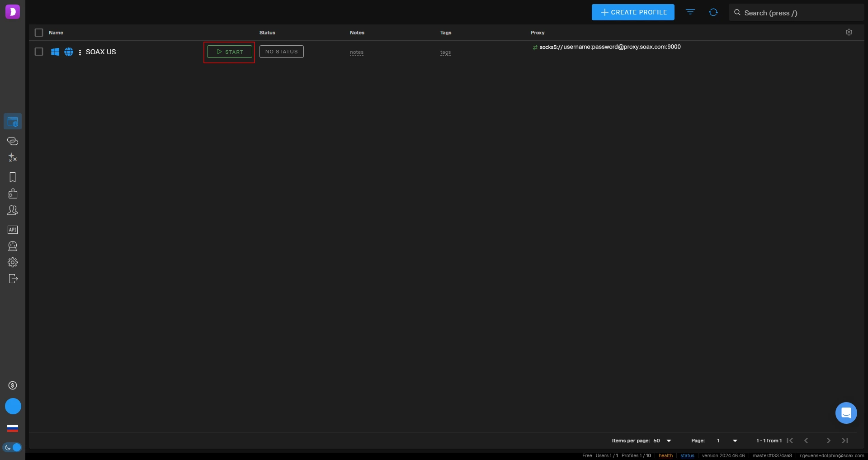Click the Create Profile button
The width and height of the screenshot is (868, 460).
pos(633,12)
